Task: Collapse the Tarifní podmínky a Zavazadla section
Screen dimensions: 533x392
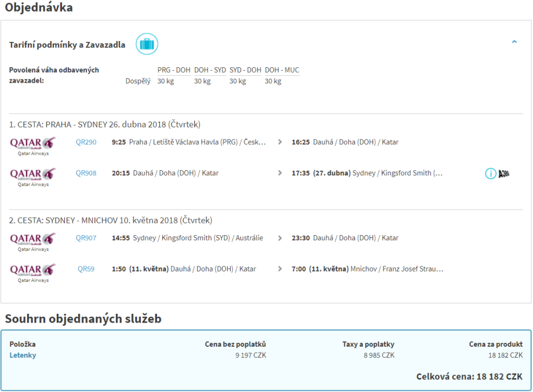Action: (514, 42)
